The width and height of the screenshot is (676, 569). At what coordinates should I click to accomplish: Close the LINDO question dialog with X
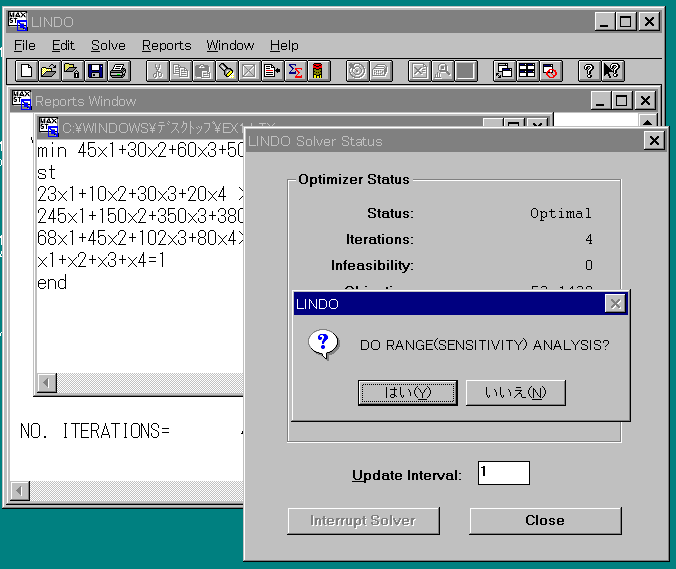pos(615,304)
